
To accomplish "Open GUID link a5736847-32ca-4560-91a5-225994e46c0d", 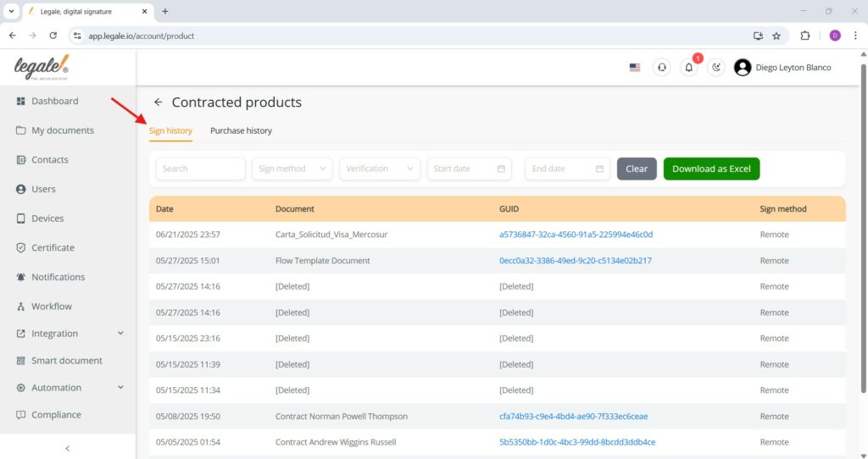I will click(x=576, y=235).
